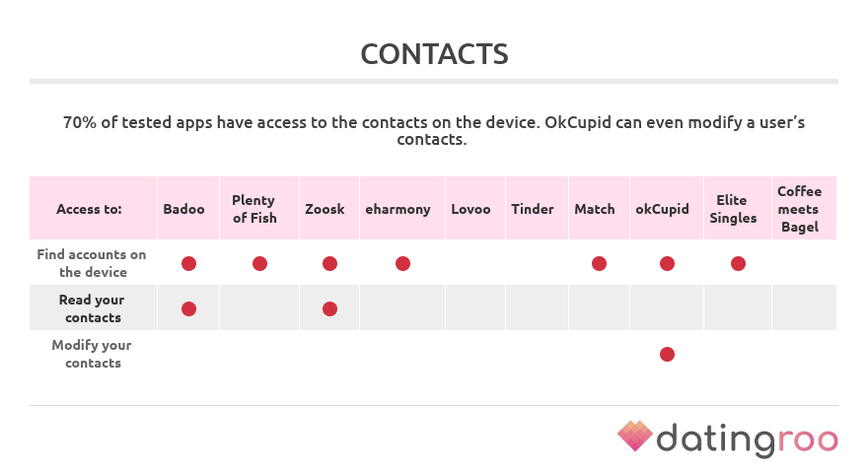
Task: Click the eharmony find accounts red dot
Action: [403, 264]
